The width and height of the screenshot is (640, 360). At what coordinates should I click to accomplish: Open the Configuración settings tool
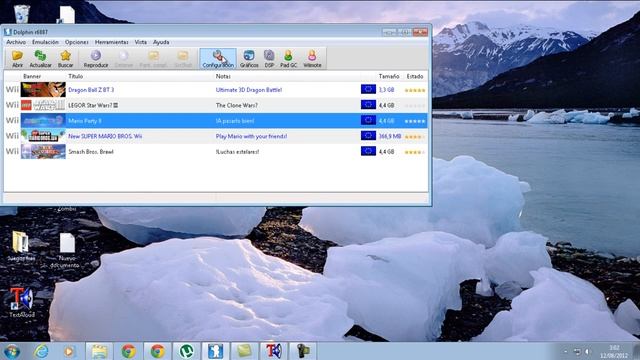coord(218,58)
